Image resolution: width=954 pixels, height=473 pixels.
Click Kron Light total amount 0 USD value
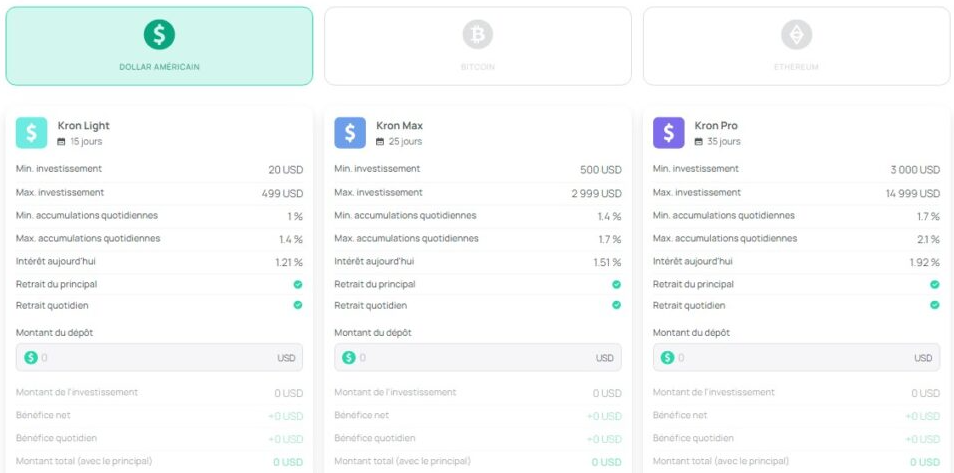coord(288,462)
